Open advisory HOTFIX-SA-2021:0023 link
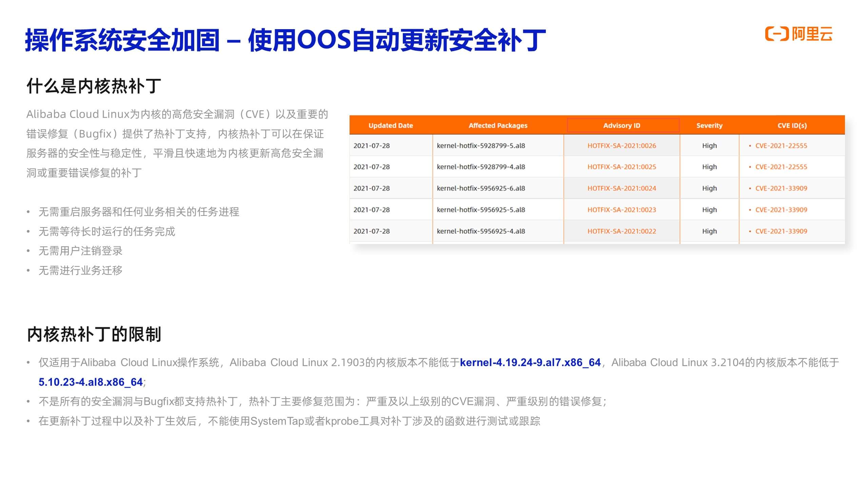 click(622, 210)
